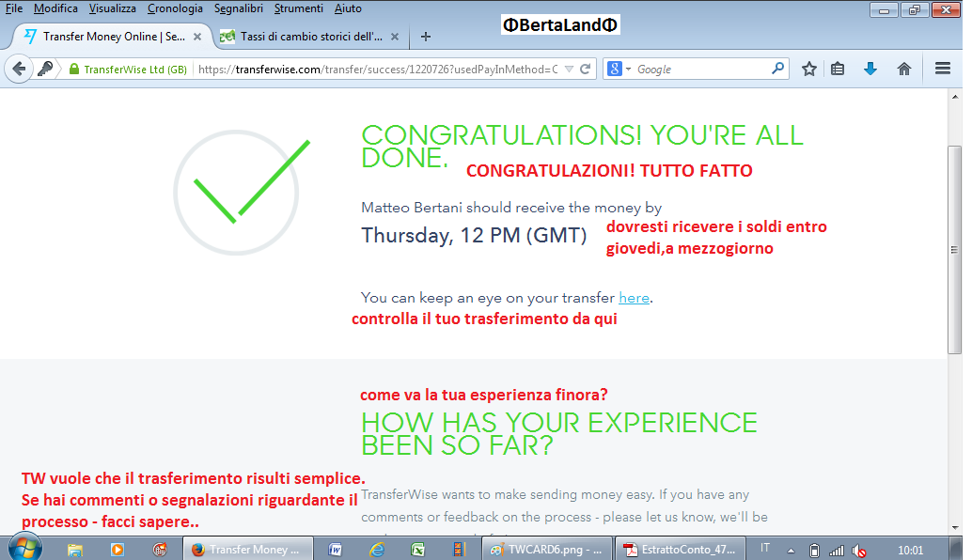The image size is (972, 560).
Task: Open the Cronologia menu
Action: (175, 8)
